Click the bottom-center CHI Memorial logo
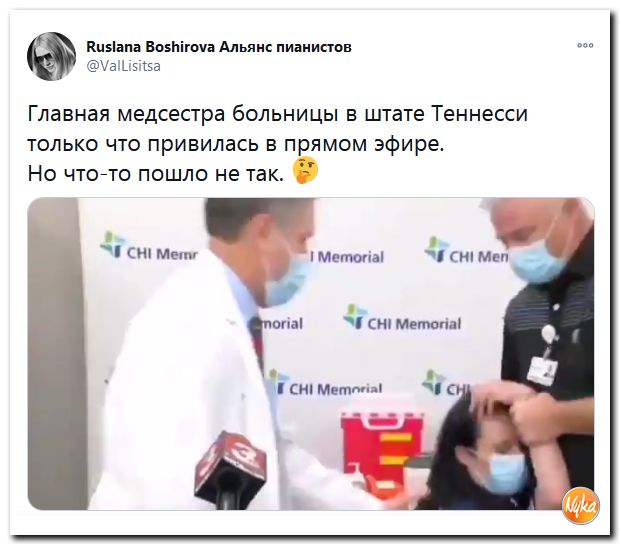 [x=326, y=383]
